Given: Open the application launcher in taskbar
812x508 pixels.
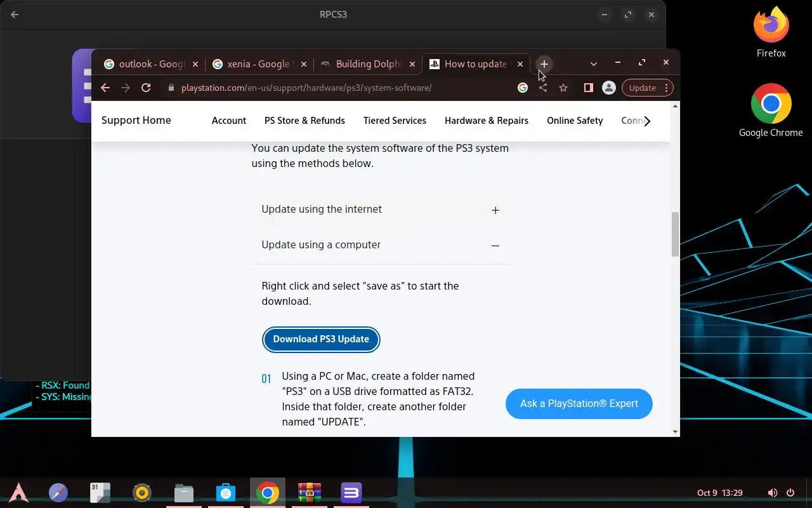Looking at the screenshot, I should pos(18,493).
